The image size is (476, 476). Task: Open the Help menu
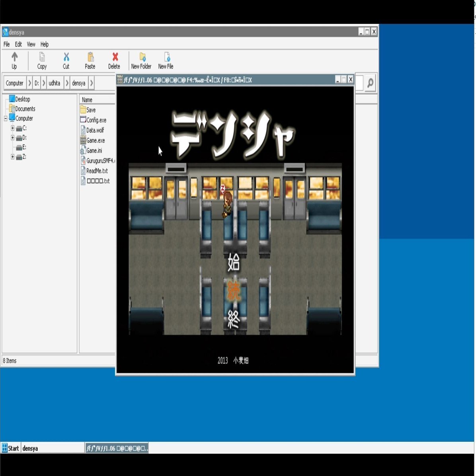coord(44,44)
